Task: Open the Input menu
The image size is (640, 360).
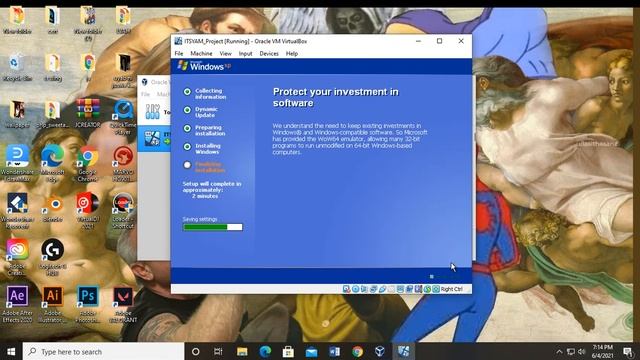Action: click(x=245, y=53)
